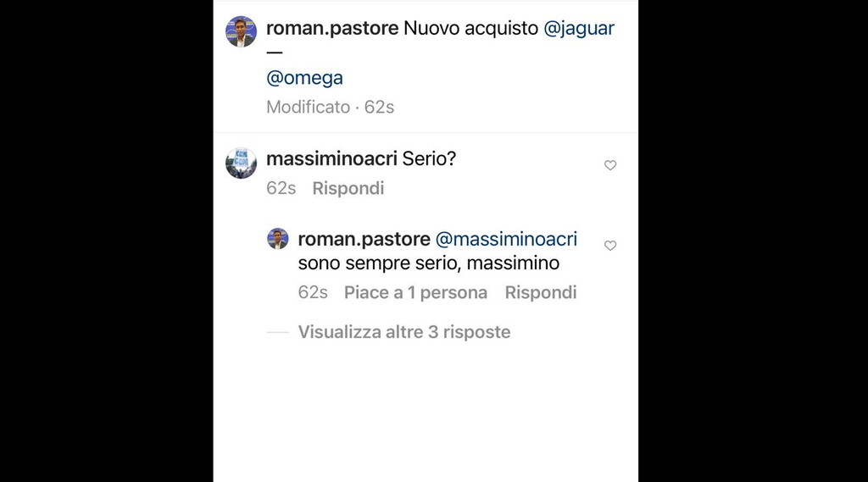This screenshot has height=482, width=868.
Task: Expand "Visualizza altre 3 risposte"
Action: [x=403, y=332]
